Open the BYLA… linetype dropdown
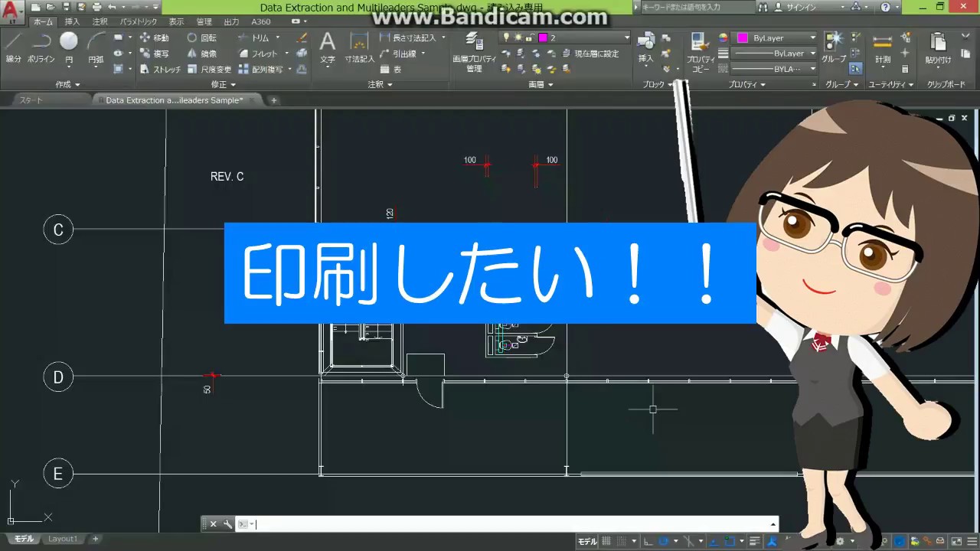 pyautogui.click(x=774, y=69)
